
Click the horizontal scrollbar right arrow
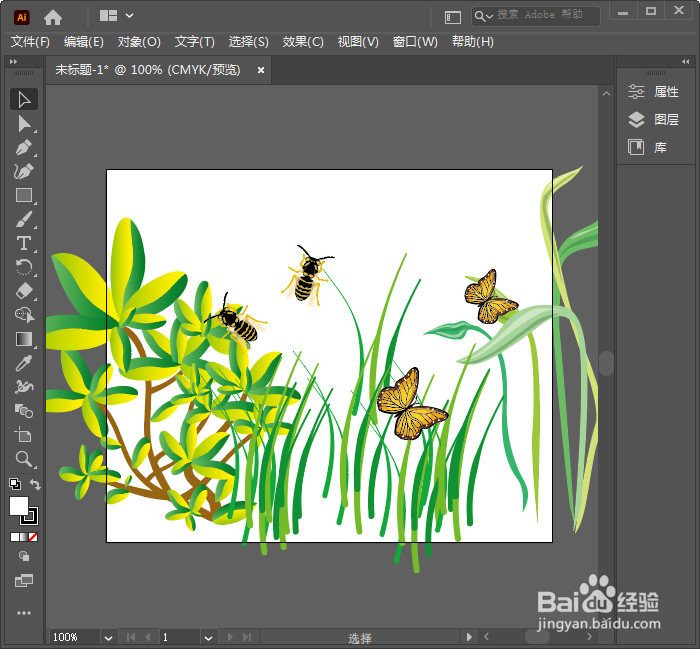coord(589,637)
